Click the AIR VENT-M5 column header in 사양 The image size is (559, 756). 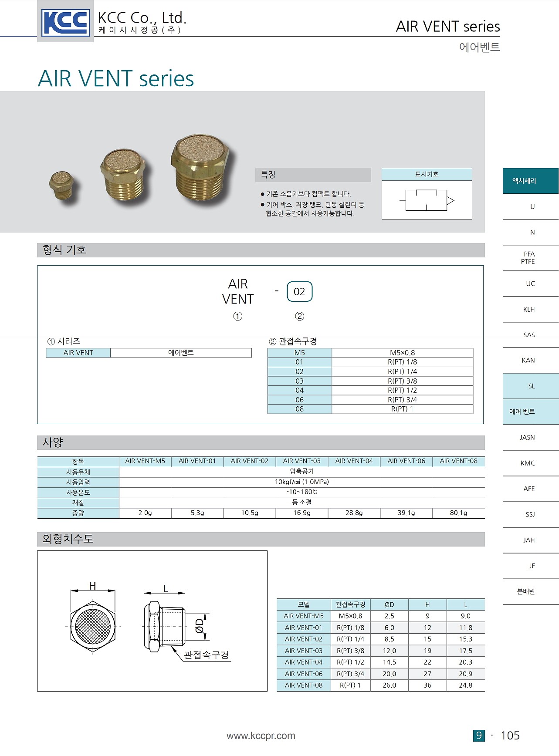pos(145,461)
